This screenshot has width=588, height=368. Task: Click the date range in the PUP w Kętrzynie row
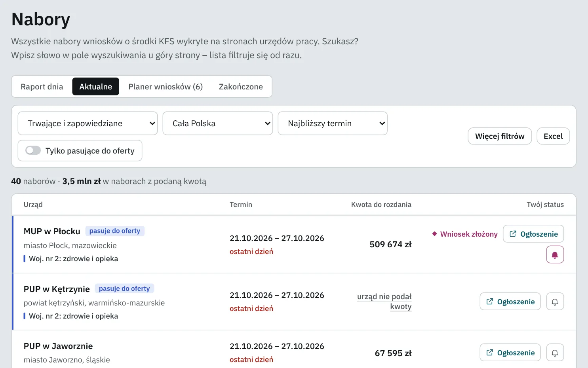coord(277,296)
